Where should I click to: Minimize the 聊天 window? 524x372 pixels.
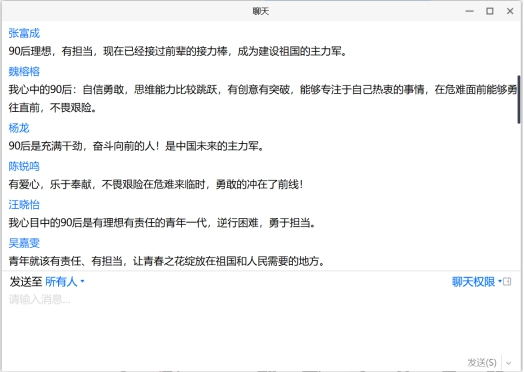470,11
